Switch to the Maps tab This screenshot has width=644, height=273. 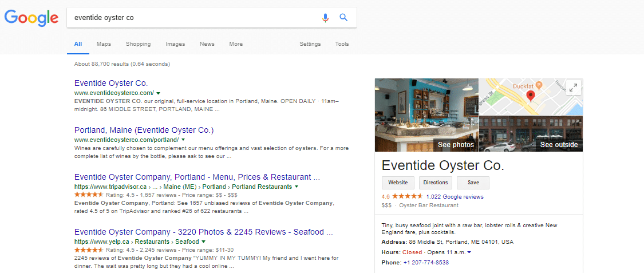pyautogui.click(x=104, y=44)
